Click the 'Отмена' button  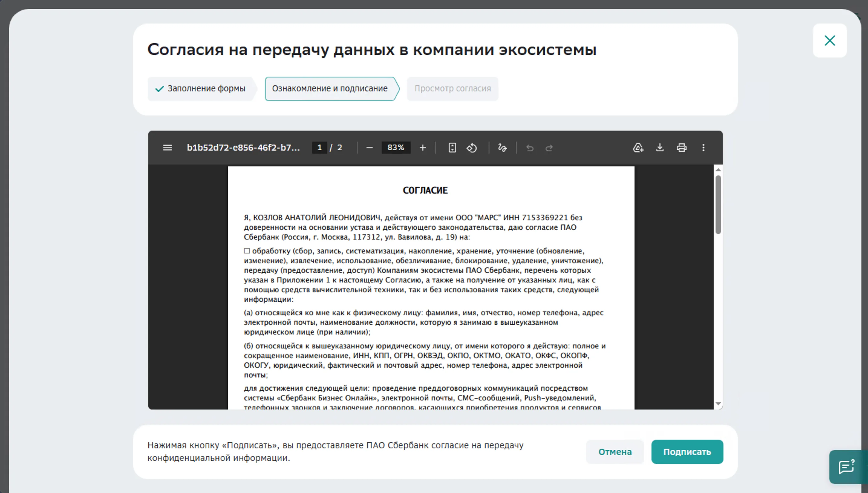point(615,452)
